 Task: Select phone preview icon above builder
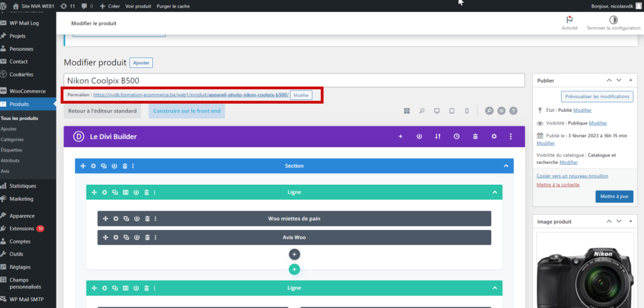[x=467, y=111]
